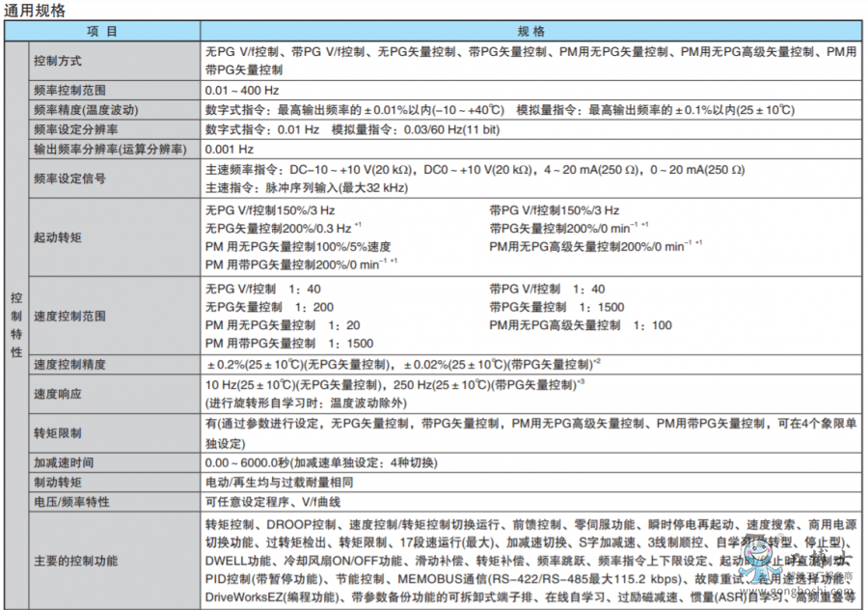Click the 速度响应 row label
This screenshot has width=868, height=610.
[58, 394]
